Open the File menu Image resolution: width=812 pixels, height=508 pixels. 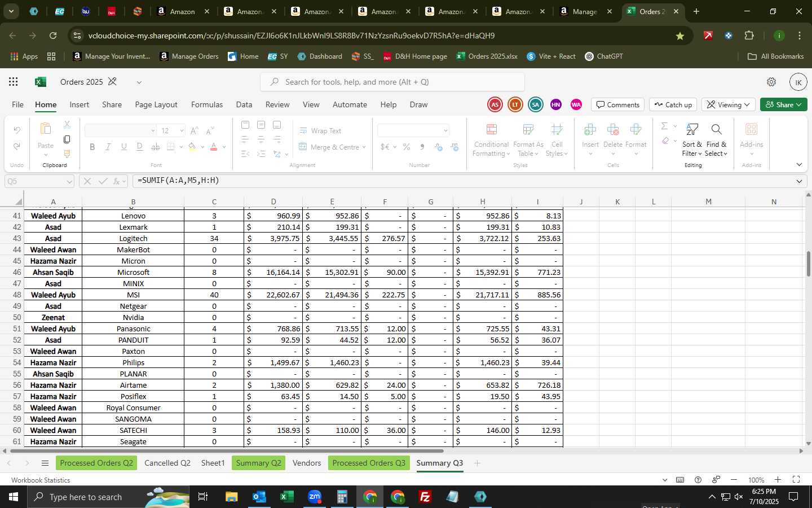(18, 105)
